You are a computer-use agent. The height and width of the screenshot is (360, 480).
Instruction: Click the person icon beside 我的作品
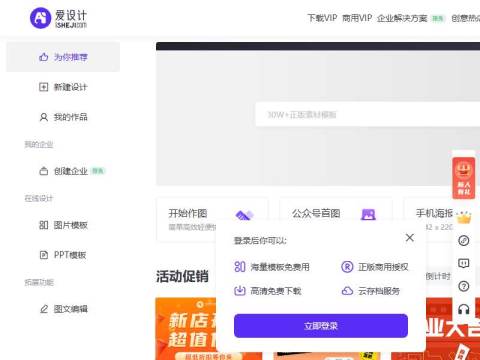click(44, 117)
